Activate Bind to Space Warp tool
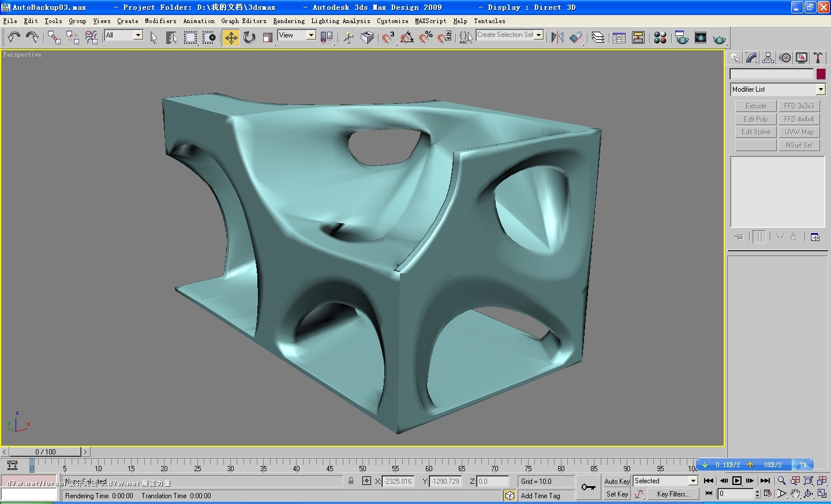831x504 pixels. 91,37
